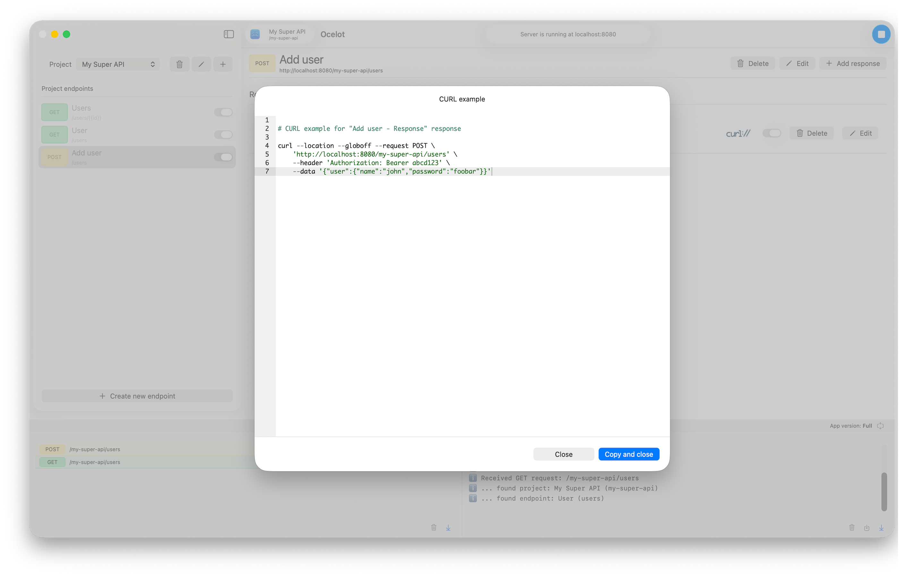Screen dimensions: 924x577
Task: Click the Copy and close button
Action: pyautogui.click(x=629, y=454)
